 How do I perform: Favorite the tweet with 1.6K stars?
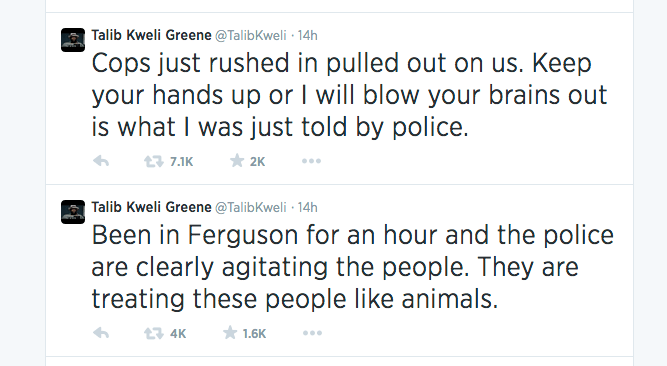(x=230, y=333)
